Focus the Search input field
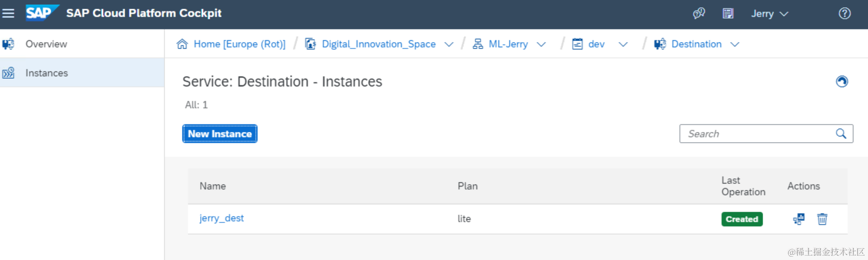Image resolution: width=868 pixels, height=260 pixels. click(x=756, y=134)
